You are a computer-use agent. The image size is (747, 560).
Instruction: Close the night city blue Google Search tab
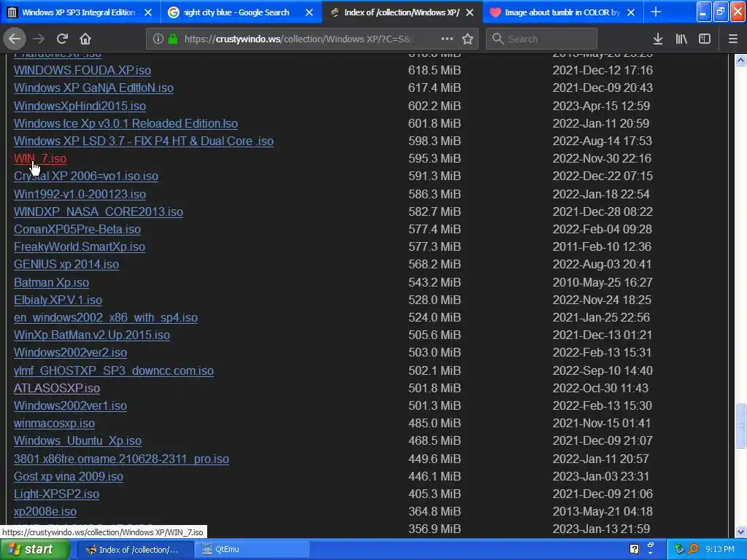(309, 12)
